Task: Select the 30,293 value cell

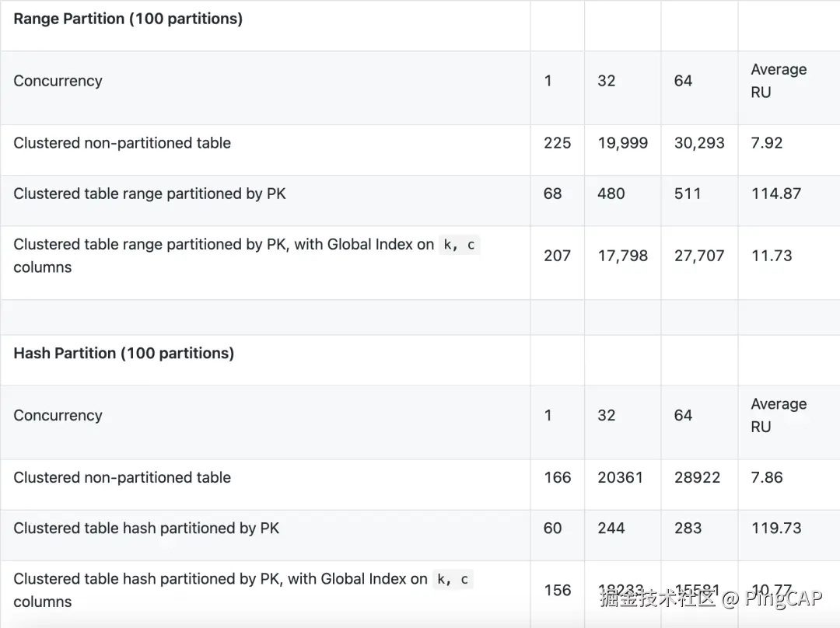Action: [x=699, y=143]
